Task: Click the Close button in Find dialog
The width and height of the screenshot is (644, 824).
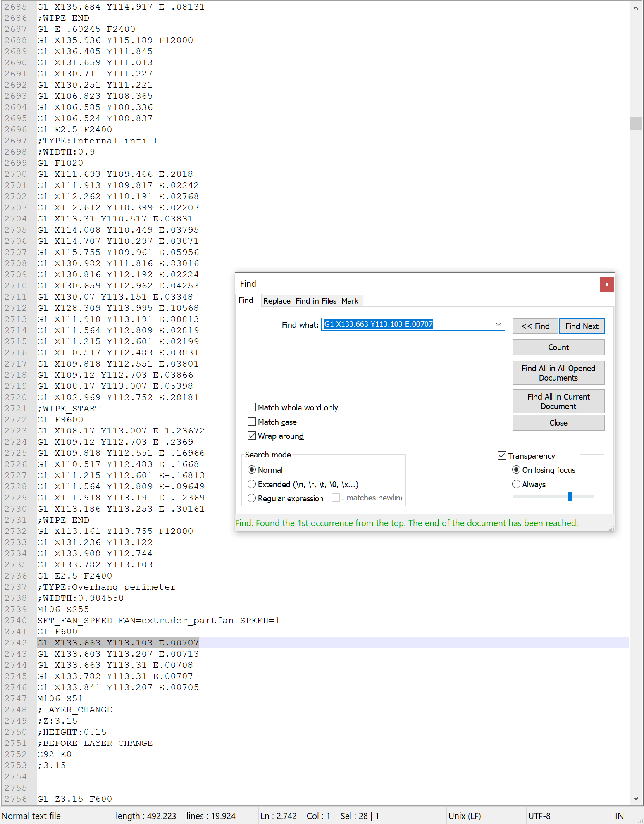Action: point(558,423)
